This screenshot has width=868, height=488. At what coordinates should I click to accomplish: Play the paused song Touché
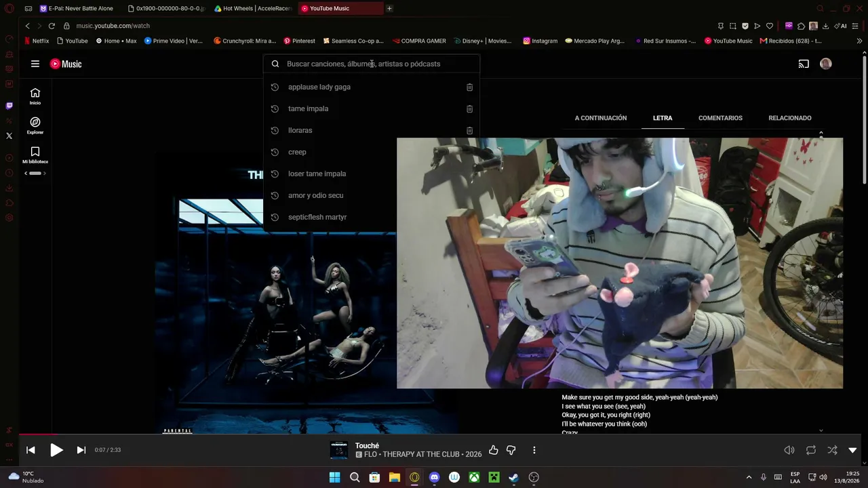click(x=56, y=450)
